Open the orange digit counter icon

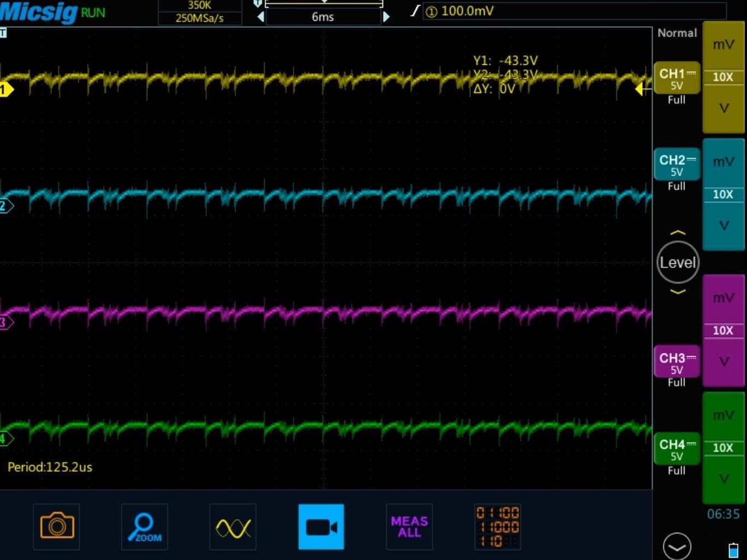point(498,526)
